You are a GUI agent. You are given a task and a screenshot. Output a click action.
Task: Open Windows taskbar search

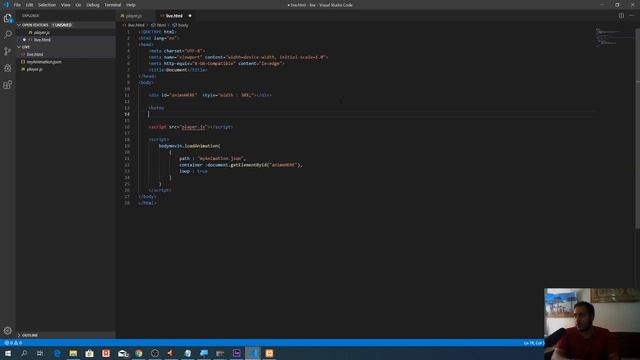pos(24,353)
